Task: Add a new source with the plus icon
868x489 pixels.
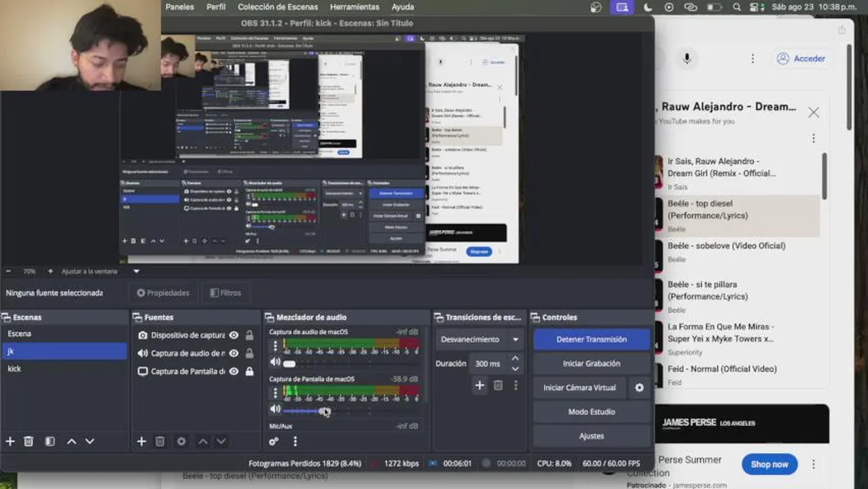Action: click(x=141, y=441)
